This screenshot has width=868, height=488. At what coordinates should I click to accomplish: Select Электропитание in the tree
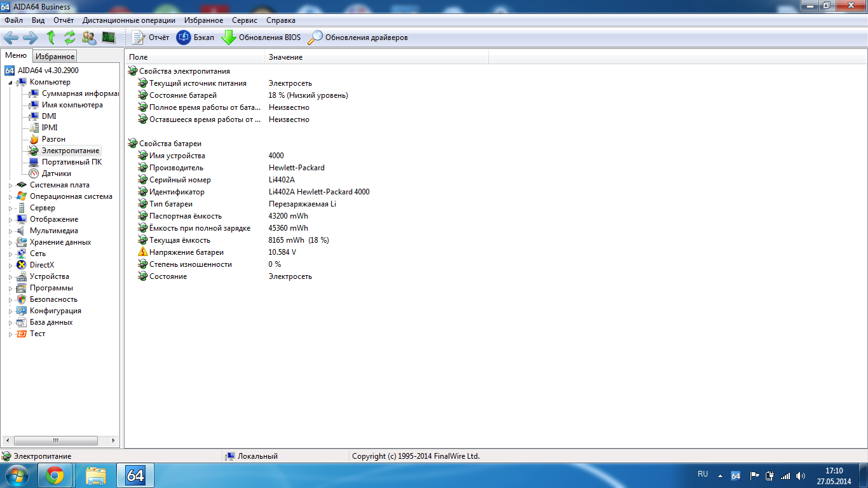pos(71,151)
